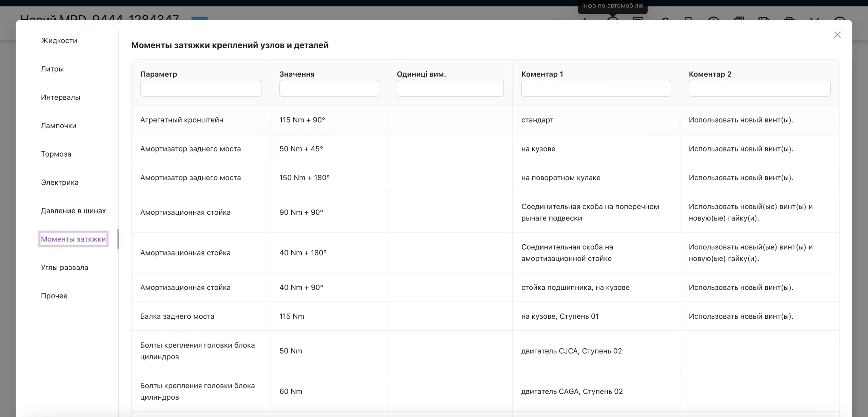
Task: Select the Лампочки section
Action: [x=59, y=126]
